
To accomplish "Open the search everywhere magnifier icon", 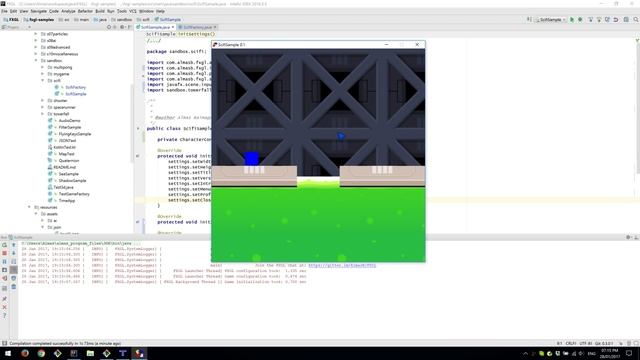I will click(636, 20).
